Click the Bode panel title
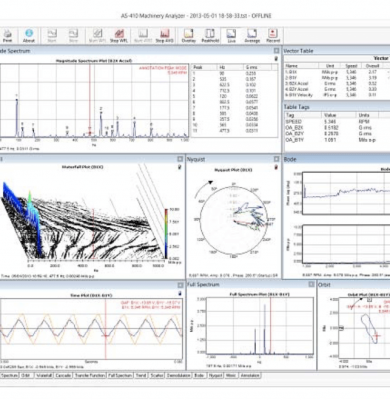Screen dimensions: 390x400 (290, 159)
